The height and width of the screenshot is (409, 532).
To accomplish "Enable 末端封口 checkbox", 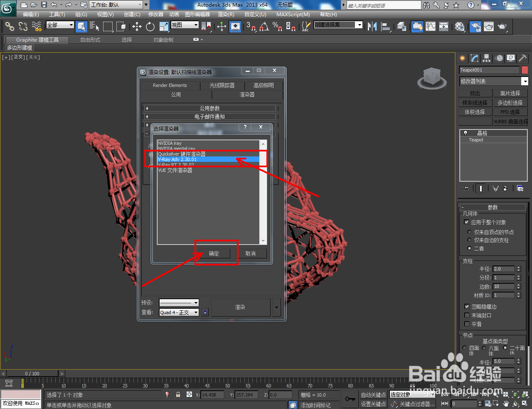I will [467, 315].
